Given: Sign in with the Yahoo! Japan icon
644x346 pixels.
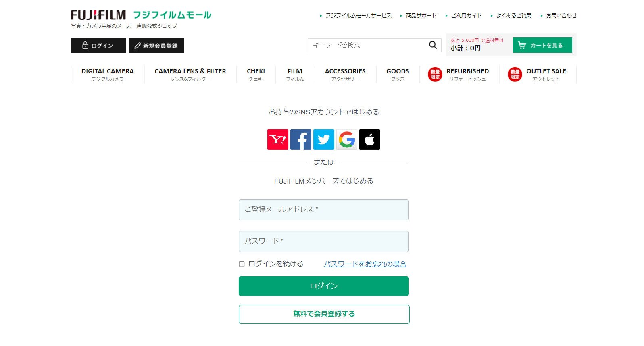Looking at the screenshot, I should pos(277,139).
